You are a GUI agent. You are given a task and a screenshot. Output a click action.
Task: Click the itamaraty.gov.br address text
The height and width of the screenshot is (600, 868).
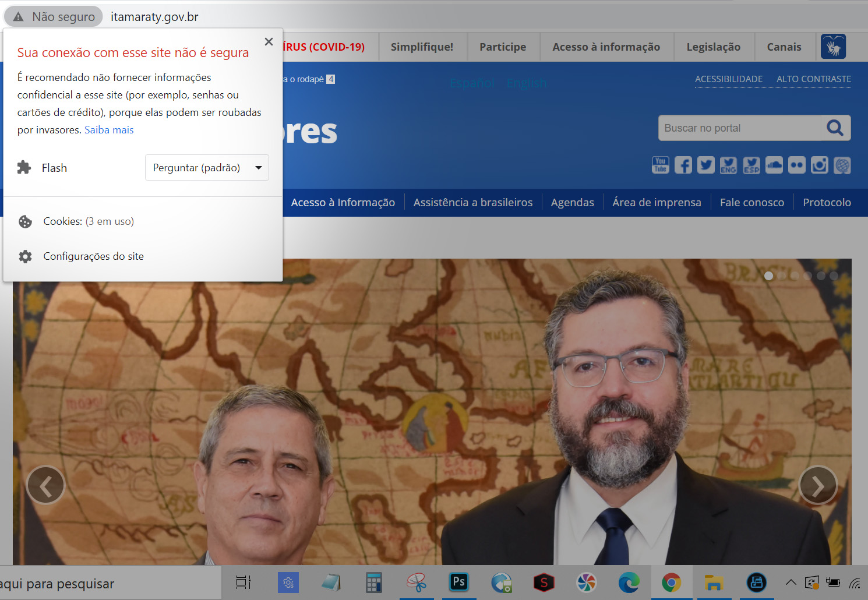click(x=154, y=17)
